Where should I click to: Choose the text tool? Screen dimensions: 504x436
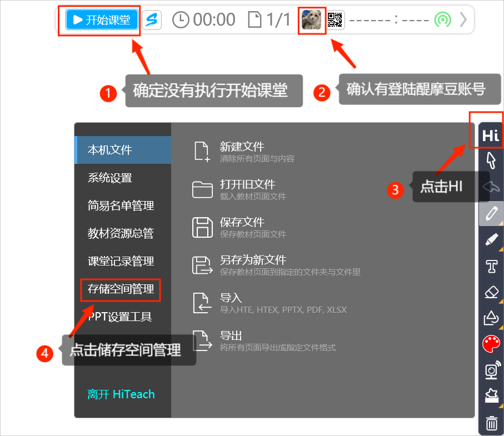491,267
